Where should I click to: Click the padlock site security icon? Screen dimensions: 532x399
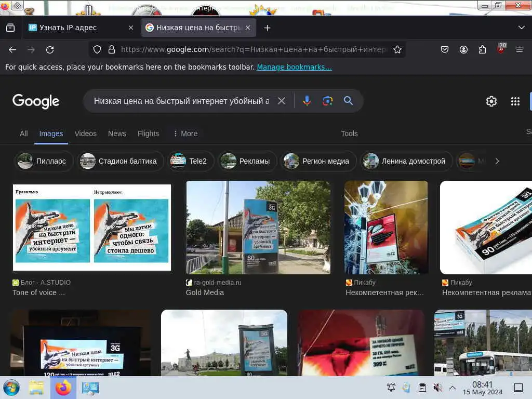tap(112, 49)
